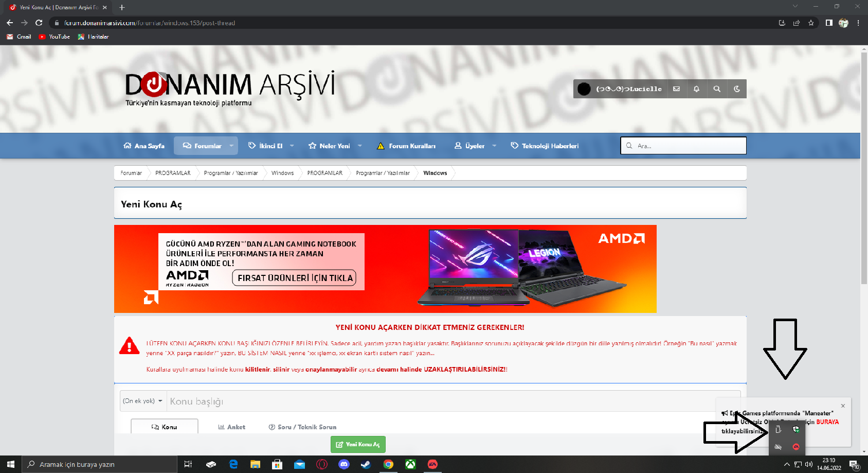
Task: Expand the Neler Yeni dropdown arrow
Action: 360,146
